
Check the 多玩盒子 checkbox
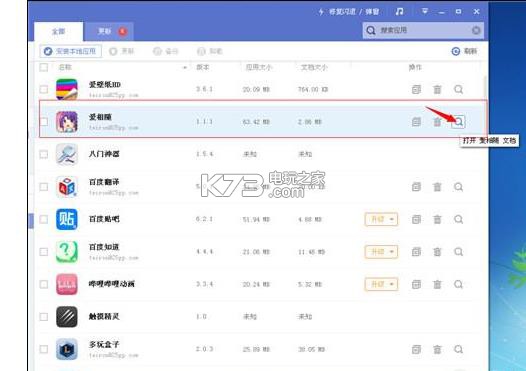tap(44, 350)
